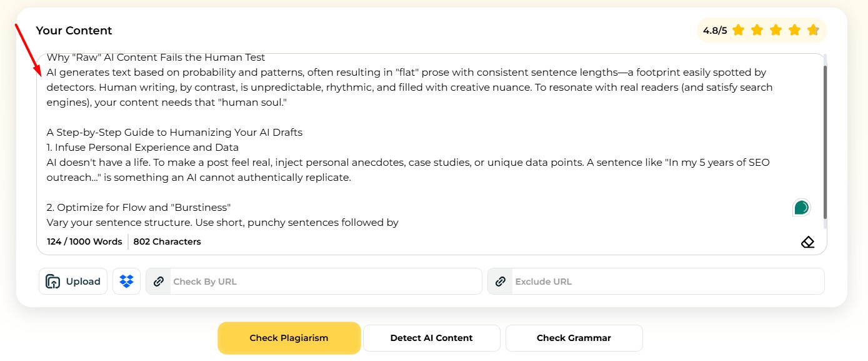
Task: Click the fourth rating star
Action: click(794, 30)
